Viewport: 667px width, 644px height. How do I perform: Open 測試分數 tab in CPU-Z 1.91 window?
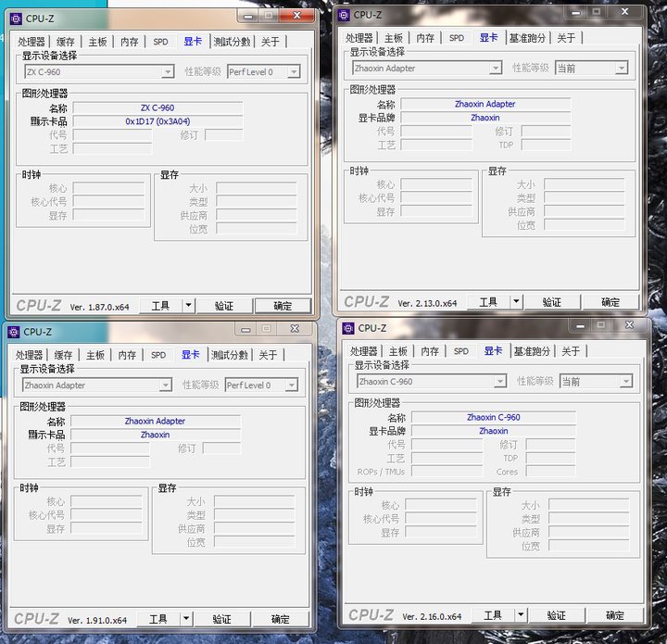(x=230, y=355)
